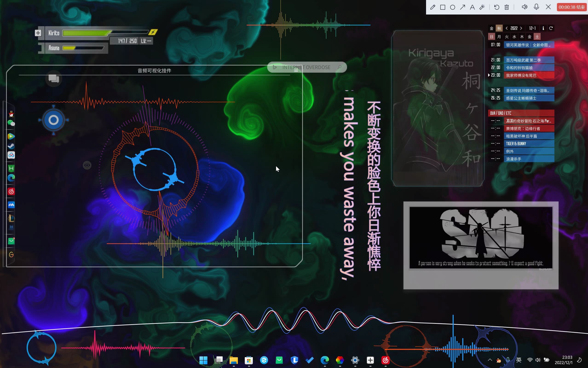
Task: Go to previous year in schedule
Action: (x=507, y=28)
